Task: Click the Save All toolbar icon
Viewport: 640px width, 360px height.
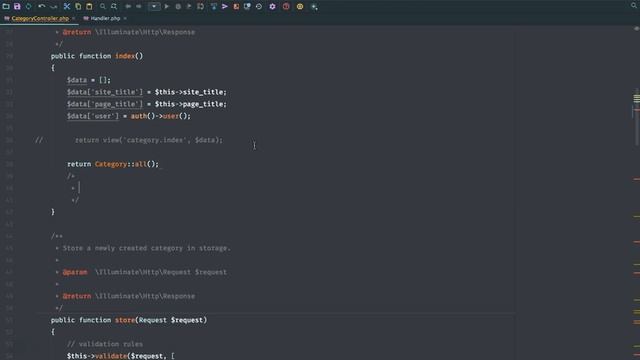Action: [17, 7]
